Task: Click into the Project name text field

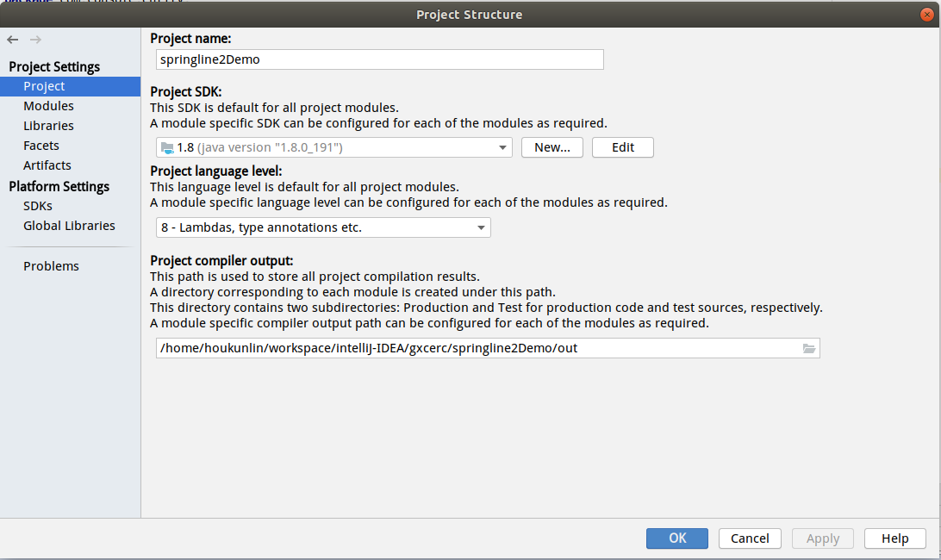Action: tap(380, 59)
